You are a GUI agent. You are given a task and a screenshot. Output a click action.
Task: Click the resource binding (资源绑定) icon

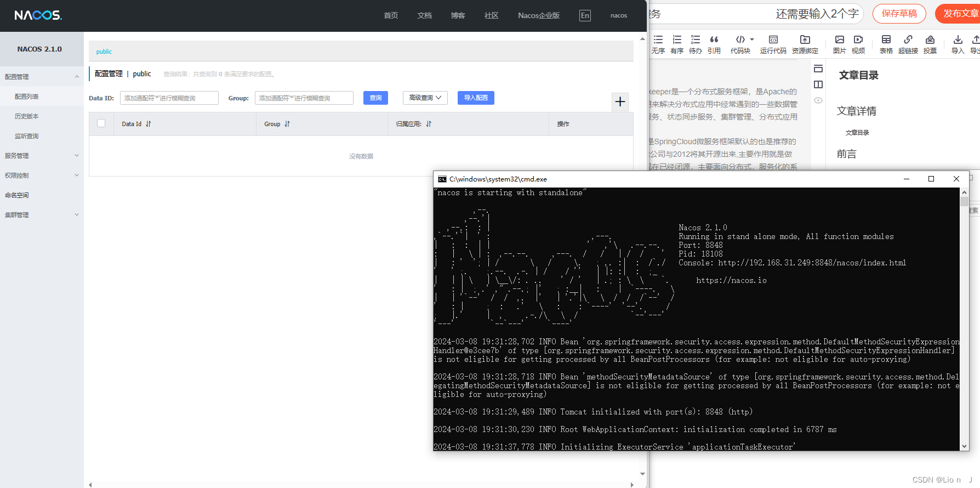(x=805, y=44)
